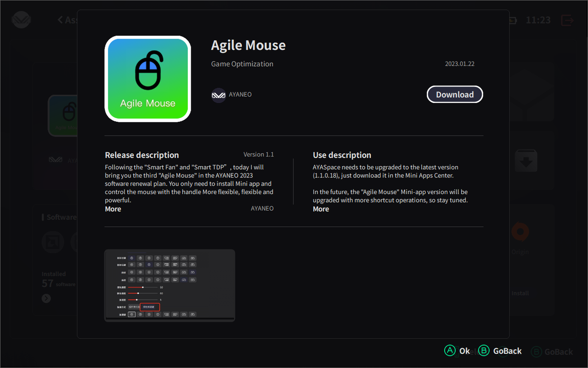Click the Install label in background
Image resolution: width=588 pixels, height=368 pixels.
(x=520, y=293)
